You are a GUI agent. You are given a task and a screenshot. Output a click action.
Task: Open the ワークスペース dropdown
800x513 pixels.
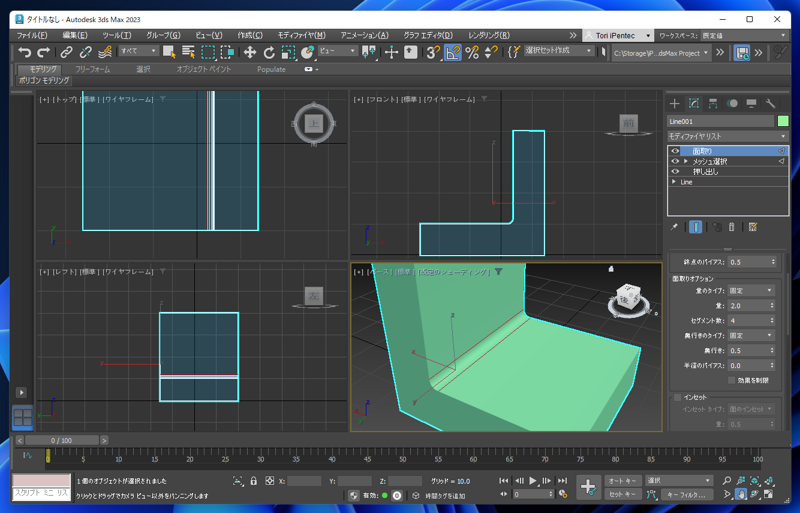click(744, 35)
